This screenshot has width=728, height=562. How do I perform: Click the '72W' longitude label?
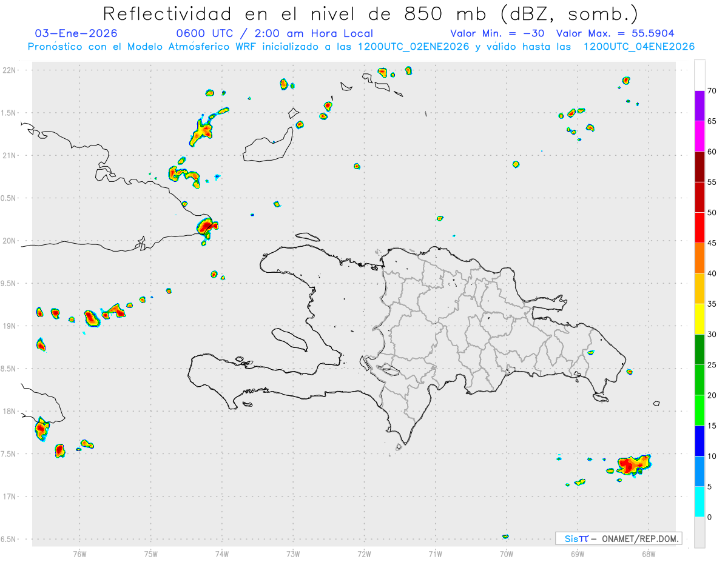(364, 554)
